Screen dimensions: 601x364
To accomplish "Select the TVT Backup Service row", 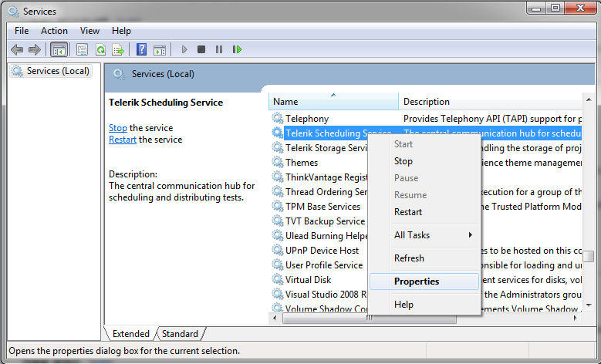I will click(426, 221).
